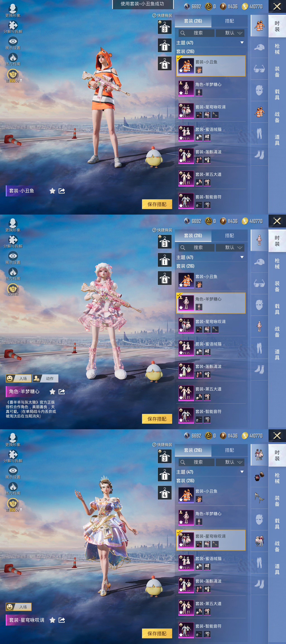The width and height of the screenshot is (286, 644).
Task: Toggle 展示设置 eye in the 羊梦糖心 preview screen
Action: pyautogui.click(x=13, y=258)
